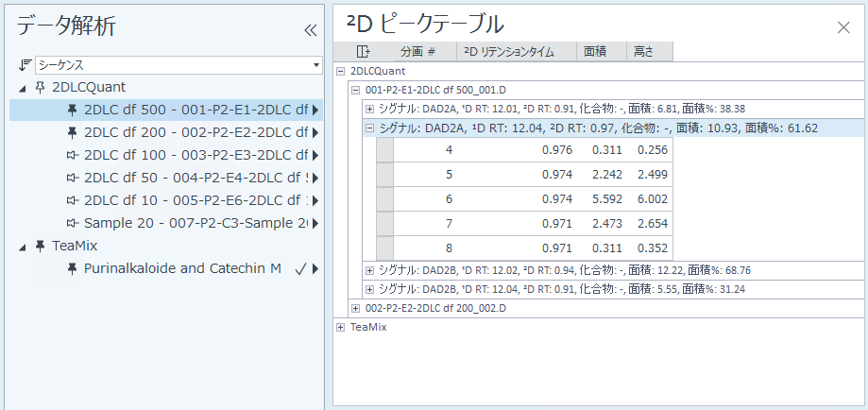Select 2DLC df 50 - 004-P2-E4 injection
868x410 pixels.
(x=196, y=178)
